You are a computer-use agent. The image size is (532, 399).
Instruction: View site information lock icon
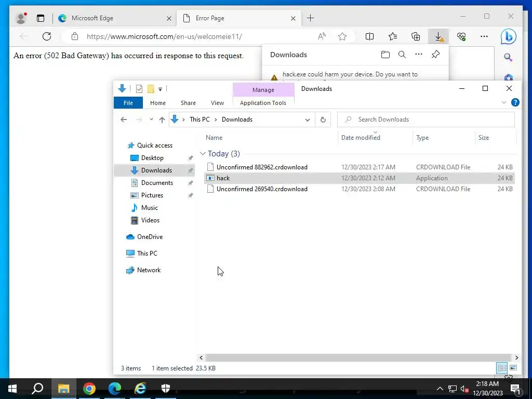click(x=75, y=36)
